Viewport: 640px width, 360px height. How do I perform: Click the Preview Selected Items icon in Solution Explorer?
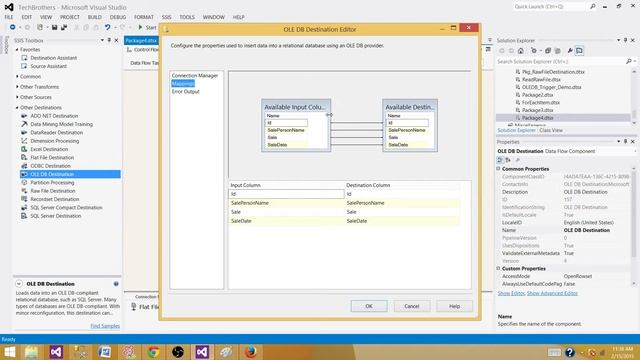579,51
